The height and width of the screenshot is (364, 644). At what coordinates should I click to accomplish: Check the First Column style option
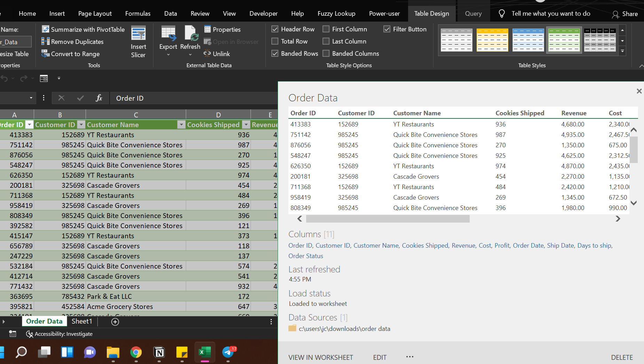[x=326, y=29]
